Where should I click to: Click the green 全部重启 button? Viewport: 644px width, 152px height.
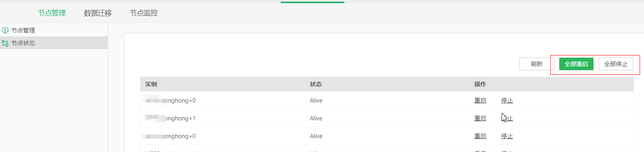click(576, 64)
